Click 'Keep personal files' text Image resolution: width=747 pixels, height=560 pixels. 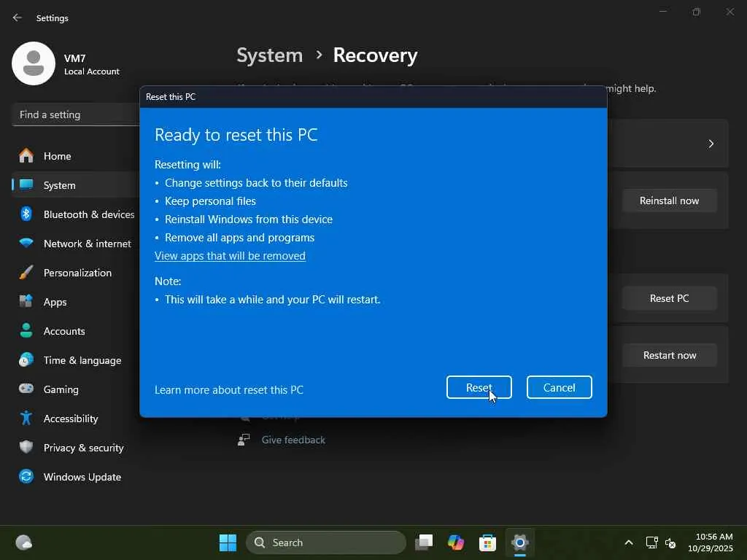tap(210, 201)
